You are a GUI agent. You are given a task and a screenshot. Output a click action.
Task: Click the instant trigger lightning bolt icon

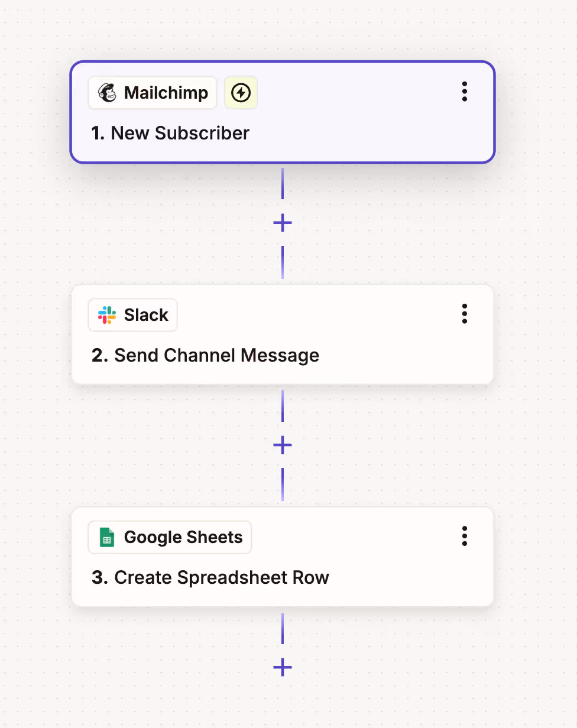tap(241, 93)
